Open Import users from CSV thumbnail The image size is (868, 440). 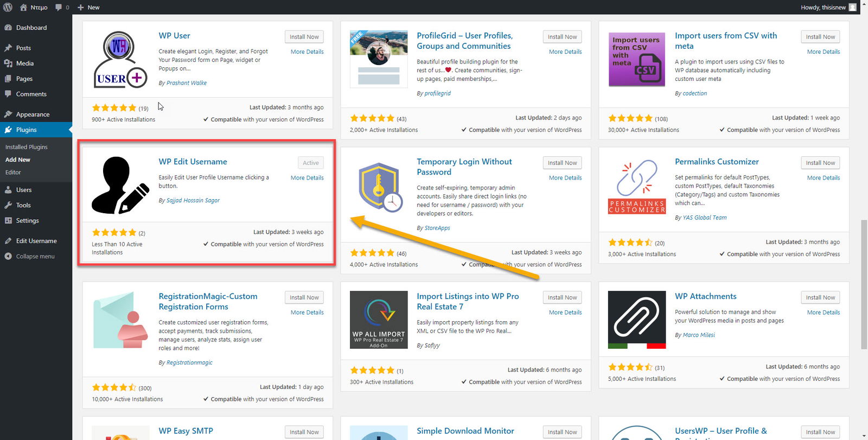point(637,59)
